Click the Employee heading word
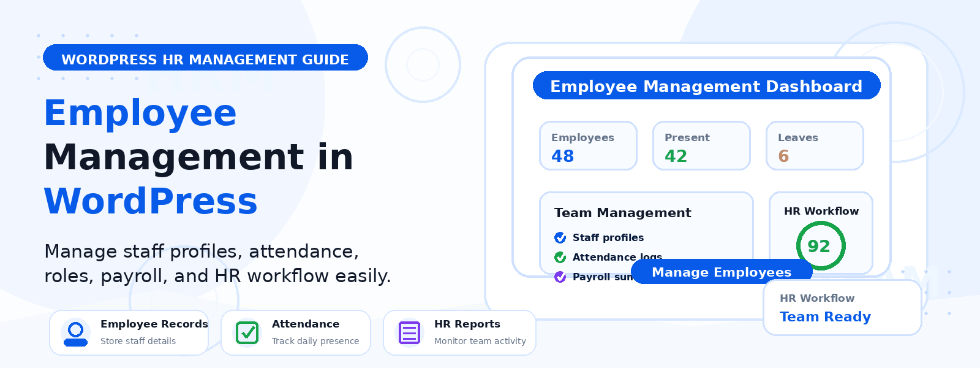 click(140, 113)
